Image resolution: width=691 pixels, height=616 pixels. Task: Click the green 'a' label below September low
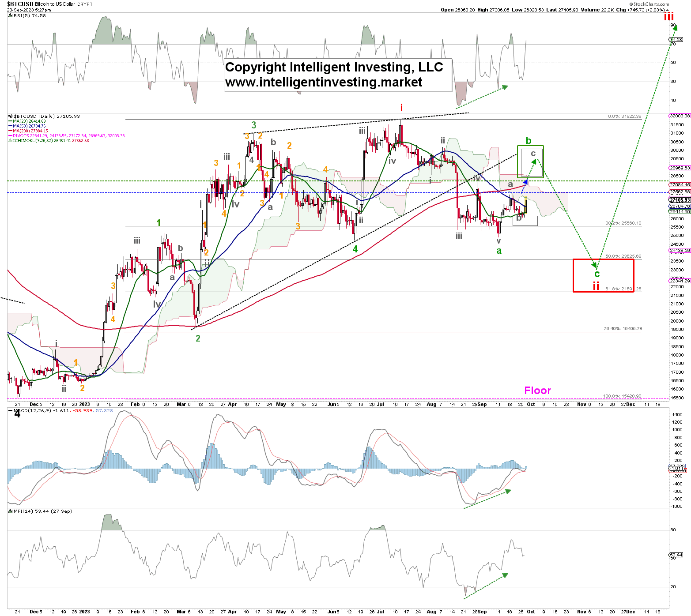499,251
